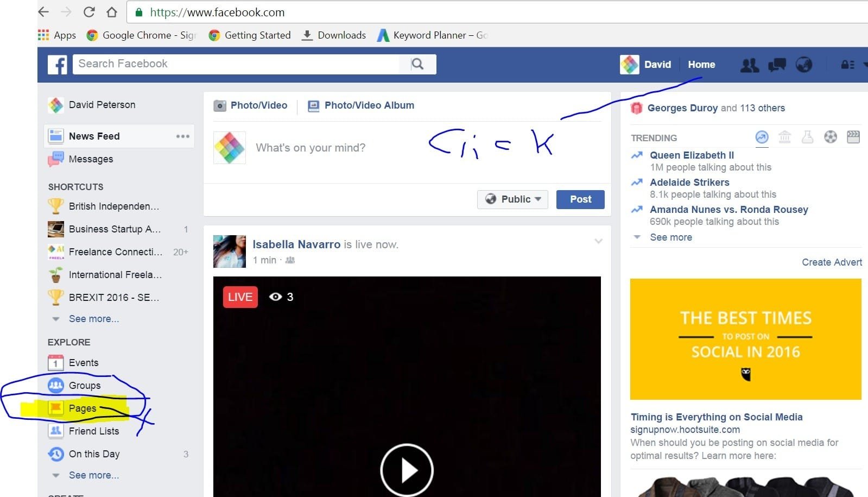The image size is (868, 497).
Task: Select top trends category icon
Action: (762, 137)
